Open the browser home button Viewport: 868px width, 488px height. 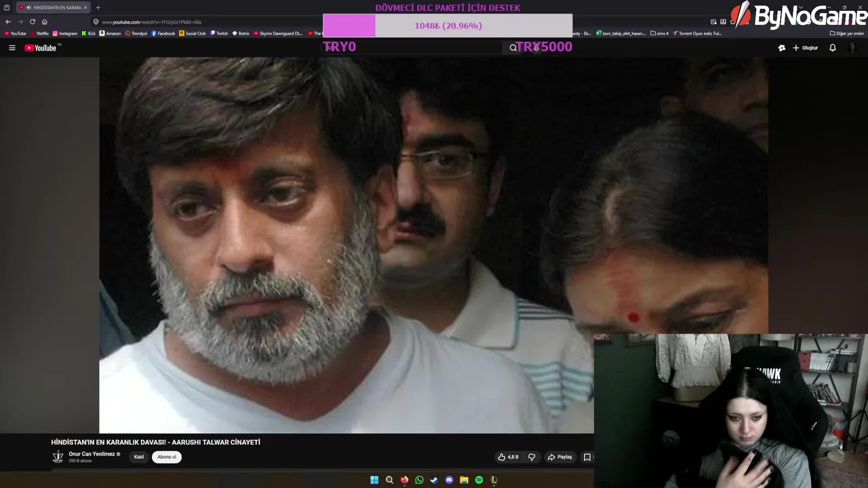[45, 22]
